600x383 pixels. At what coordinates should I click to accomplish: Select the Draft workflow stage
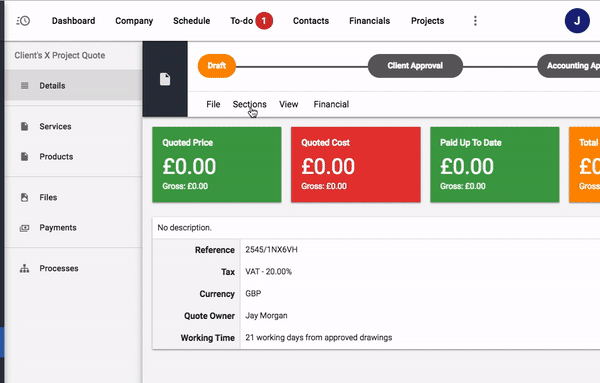(217, 66)
